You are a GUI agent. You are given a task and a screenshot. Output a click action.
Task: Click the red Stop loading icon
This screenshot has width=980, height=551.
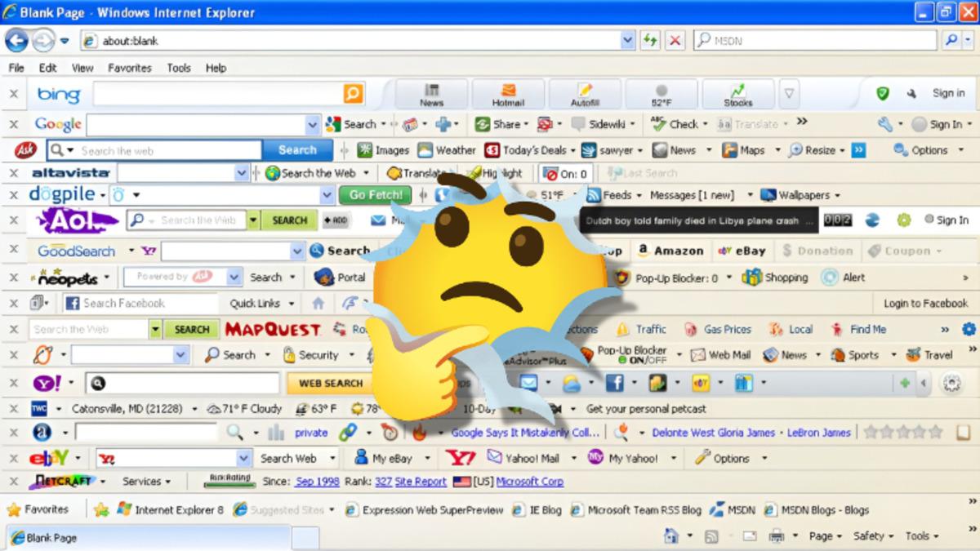tap(675, 40)
